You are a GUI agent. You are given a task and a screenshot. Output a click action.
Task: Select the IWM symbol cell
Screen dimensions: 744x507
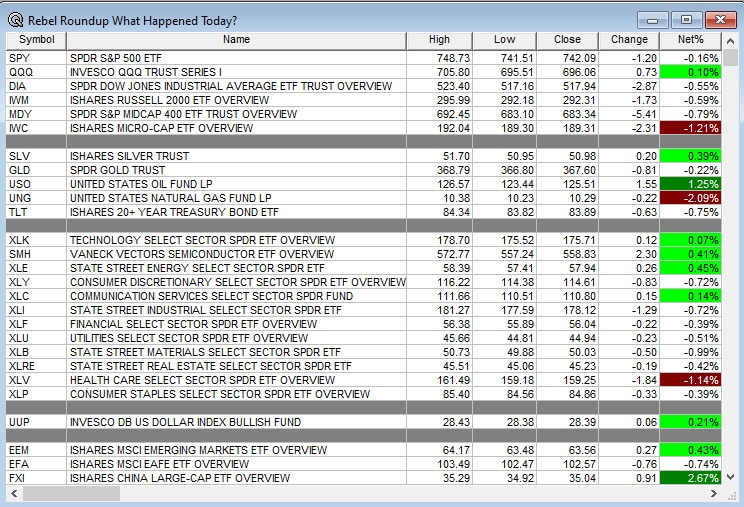tap(36, 100)
